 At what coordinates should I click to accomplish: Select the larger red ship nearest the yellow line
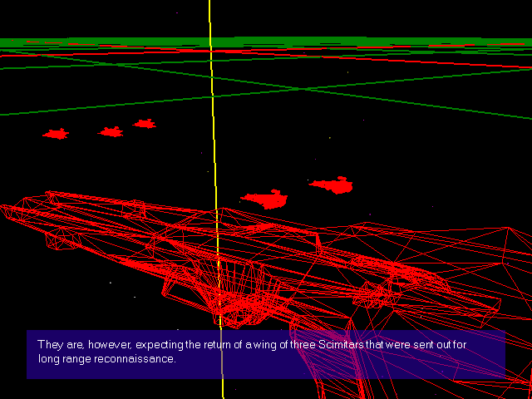point(266,199)
